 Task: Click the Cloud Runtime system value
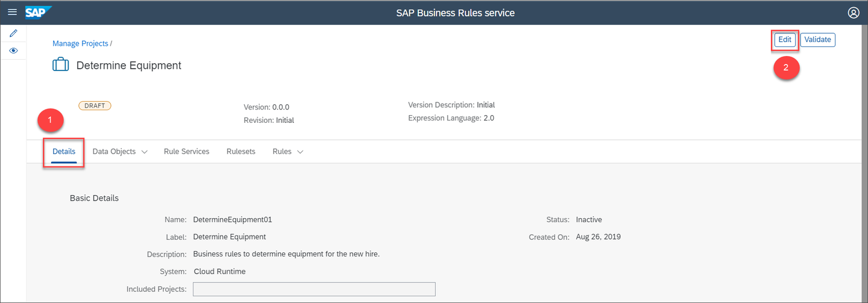tap(219, 272)
